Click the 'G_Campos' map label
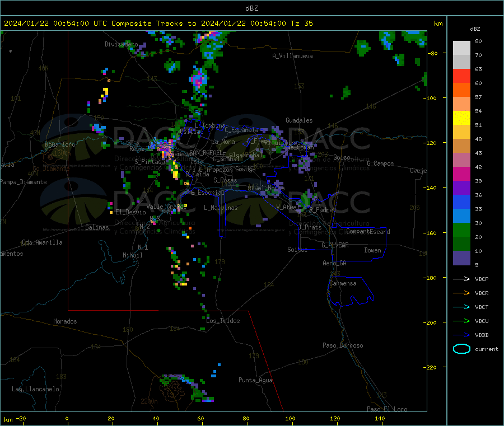The image size is (504, 426). tap(380, 163)
